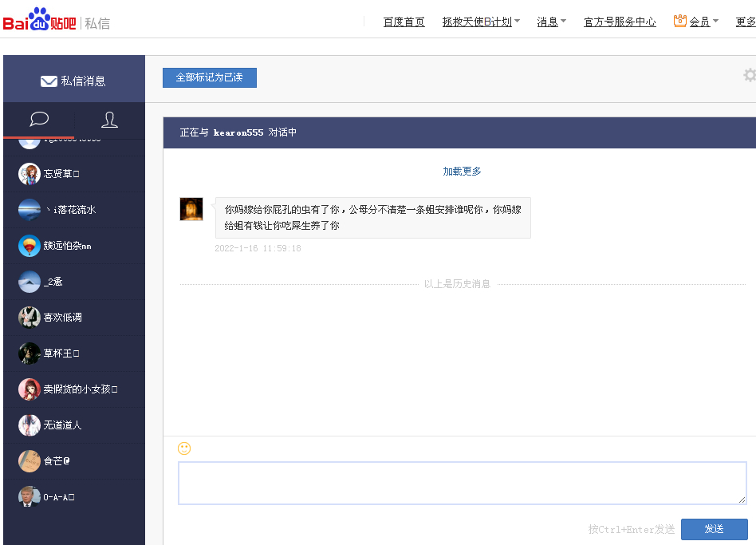
Task: Click the Baidu Tieba logo
Action: [40, 20]
